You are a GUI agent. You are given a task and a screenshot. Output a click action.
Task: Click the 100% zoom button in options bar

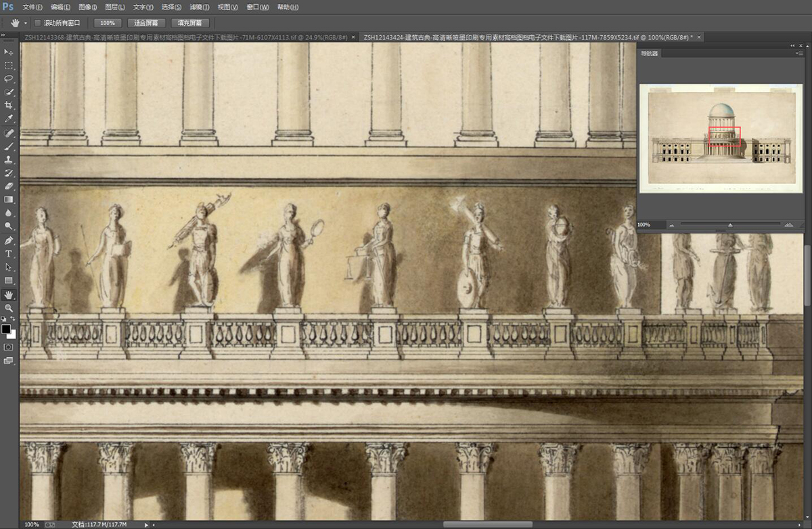107,23
